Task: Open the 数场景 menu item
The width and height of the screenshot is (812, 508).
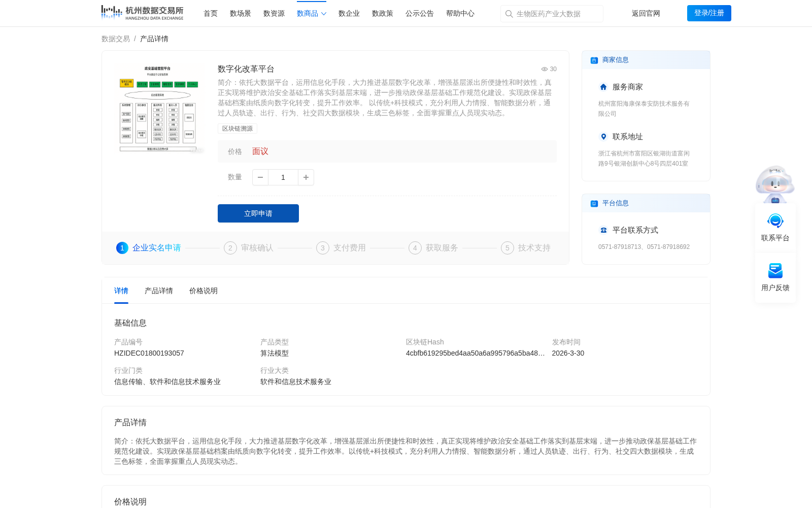Action: point(241,13)
